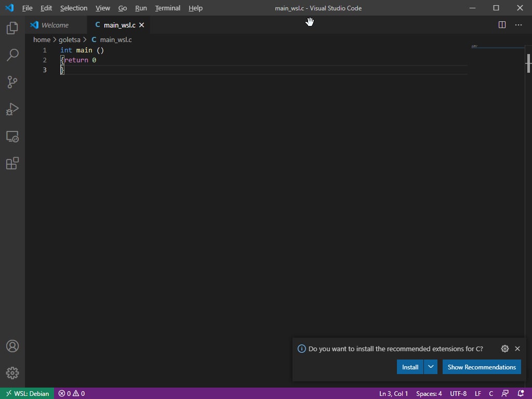
Task: Click the WSL: Debian remote indicator
Action: [x=27, y=394]
